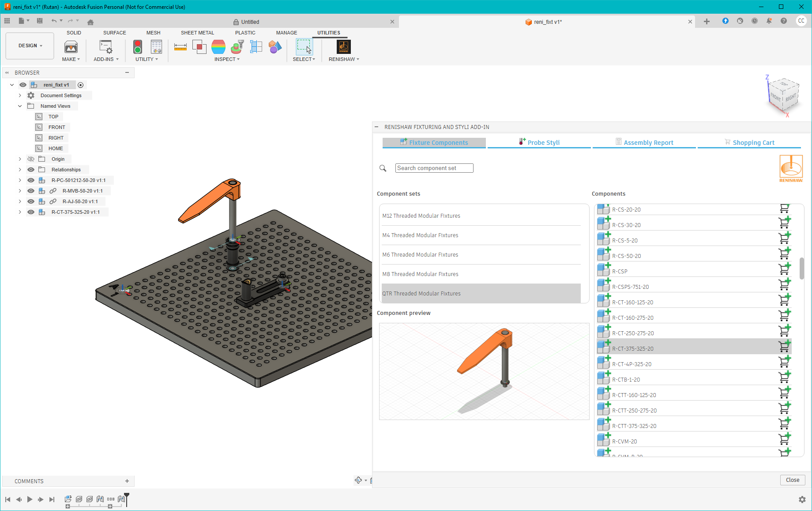Insert the R-CSP component icon
The width and height of the screenshot is (812, 511).
pyautogui.click(x=603, y=270)
